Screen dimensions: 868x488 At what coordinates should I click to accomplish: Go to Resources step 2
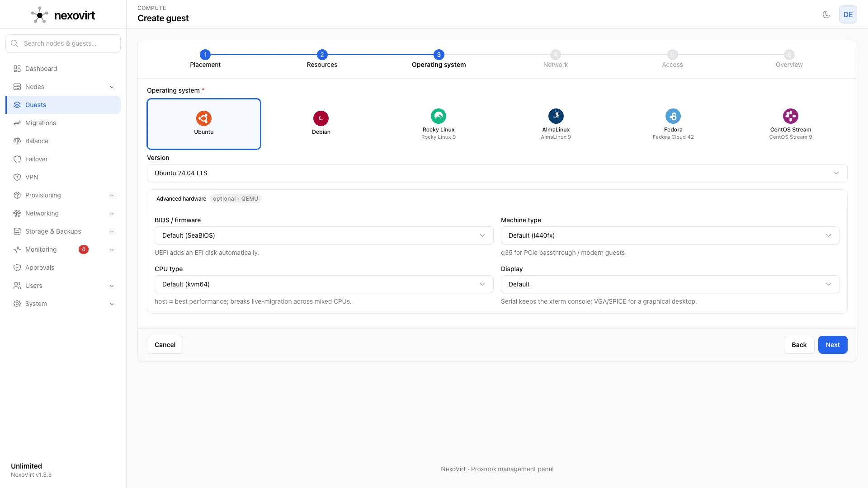click(322, 59)
